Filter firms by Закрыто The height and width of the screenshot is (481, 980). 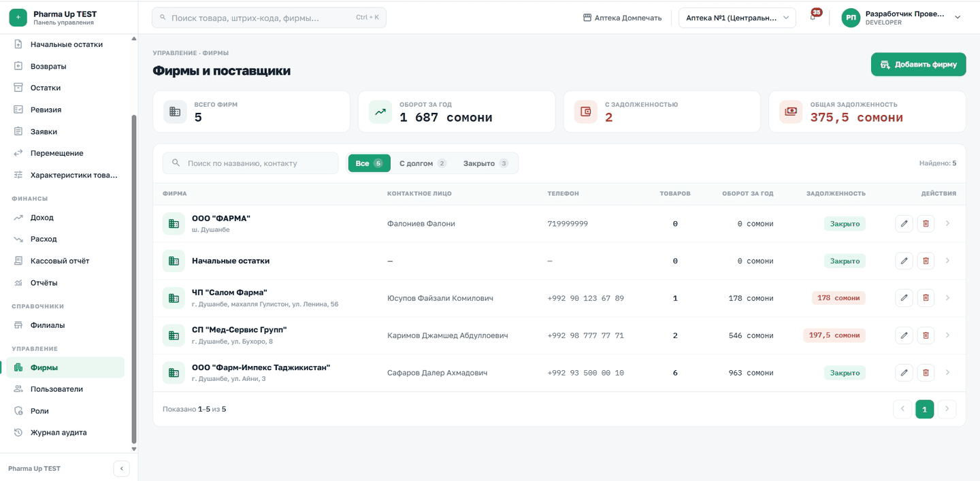tap(485, 163)
